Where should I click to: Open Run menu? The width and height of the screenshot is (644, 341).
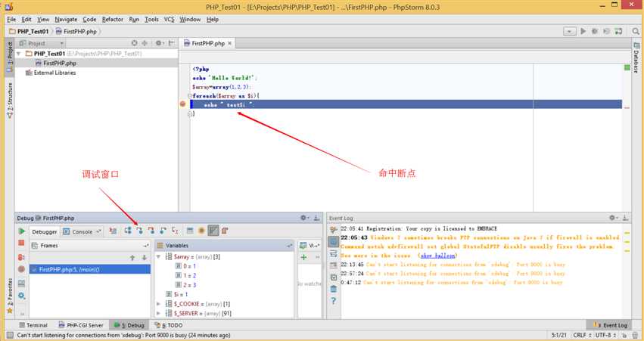(134, 20)
